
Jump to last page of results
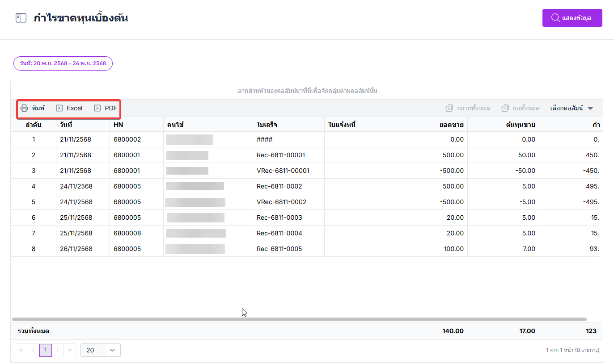pos(70,350)
